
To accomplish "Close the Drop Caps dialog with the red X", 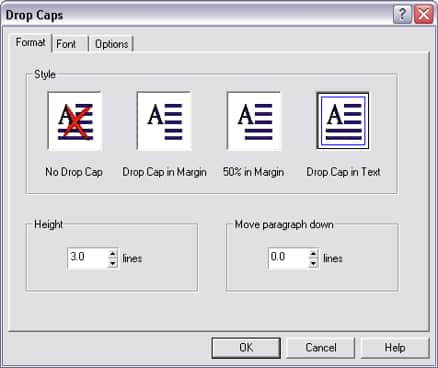I will [424, 15].
